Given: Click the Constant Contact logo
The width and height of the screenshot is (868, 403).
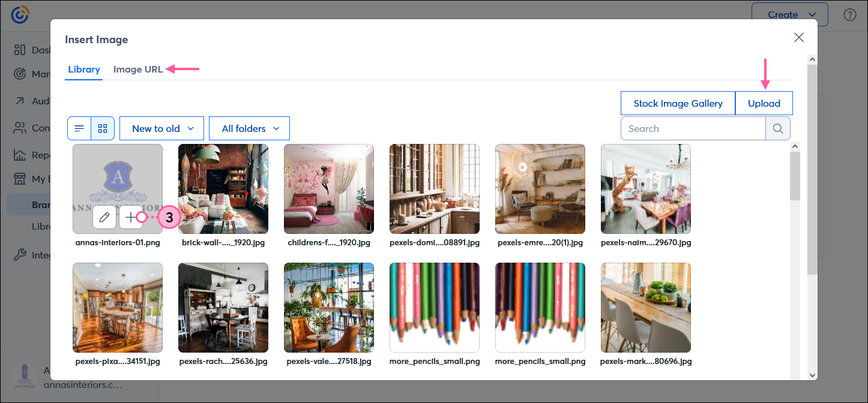Looking at the screenshot, I should (x=20, y=15).
